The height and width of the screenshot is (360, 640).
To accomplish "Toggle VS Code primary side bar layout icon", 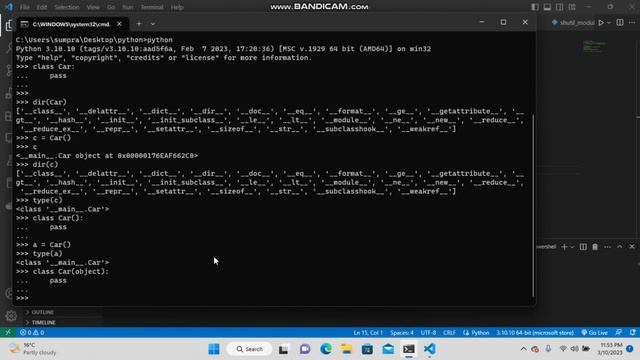I will [x=535, y=7].
